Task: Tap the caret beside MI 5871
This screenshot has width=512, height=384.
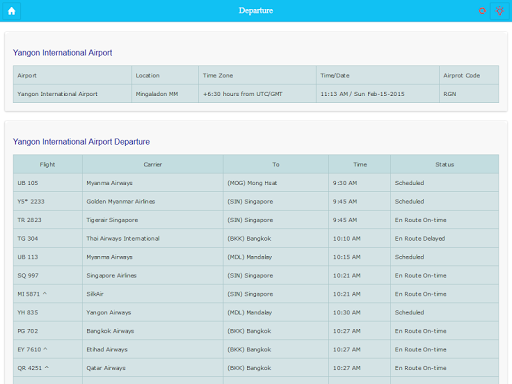Action: (45, 294)
